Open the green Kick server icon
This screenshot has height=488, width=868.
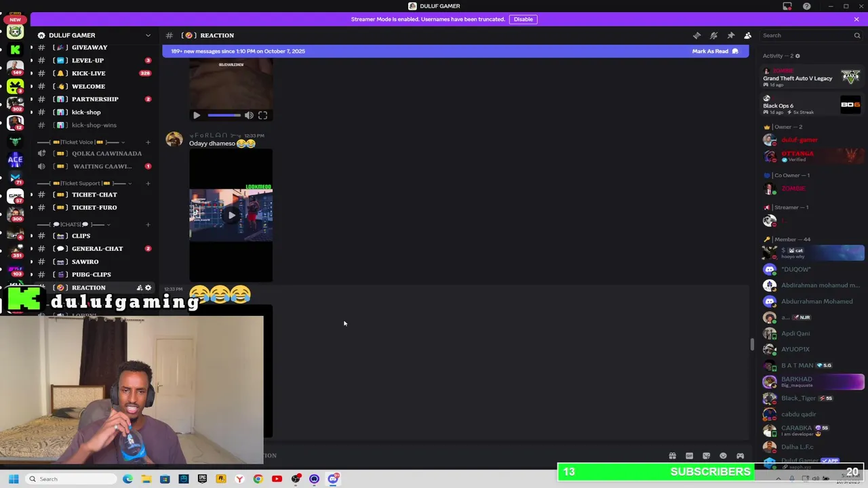(x=15, y=49)
